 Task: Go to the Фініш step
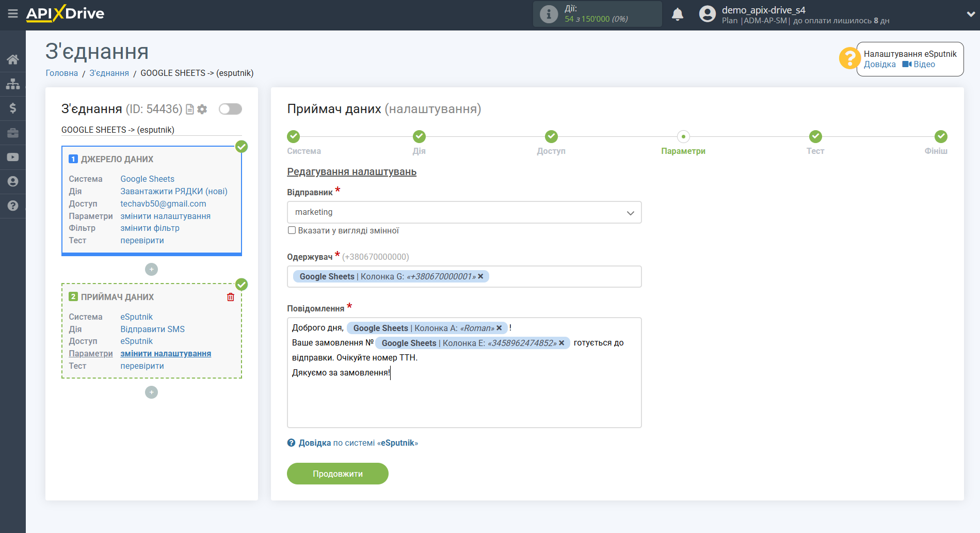pos(941,136)
